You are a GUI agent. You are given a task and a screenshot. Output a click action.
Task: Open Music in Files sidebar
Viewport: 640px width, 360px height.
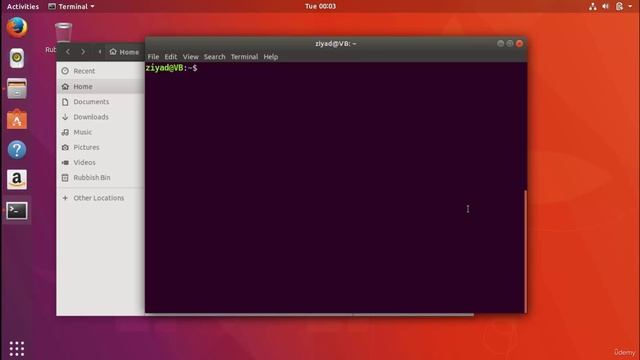100,132
